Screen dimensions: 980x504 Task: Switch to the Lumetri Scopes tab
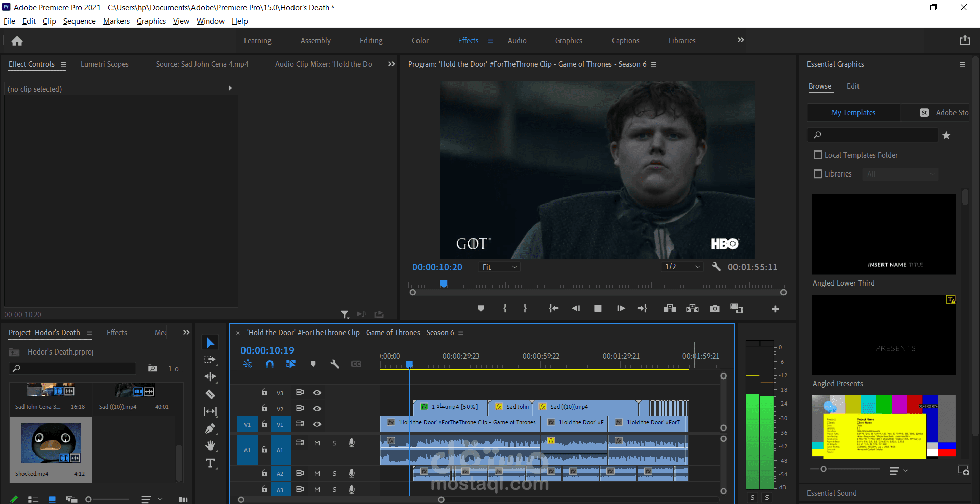tap(105, 64)
